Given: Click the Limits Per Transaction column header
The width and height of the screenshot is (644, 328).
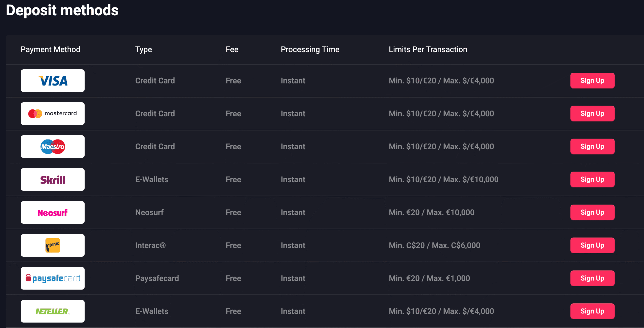Looking at the screenshot, I should (x=428, y=50).
